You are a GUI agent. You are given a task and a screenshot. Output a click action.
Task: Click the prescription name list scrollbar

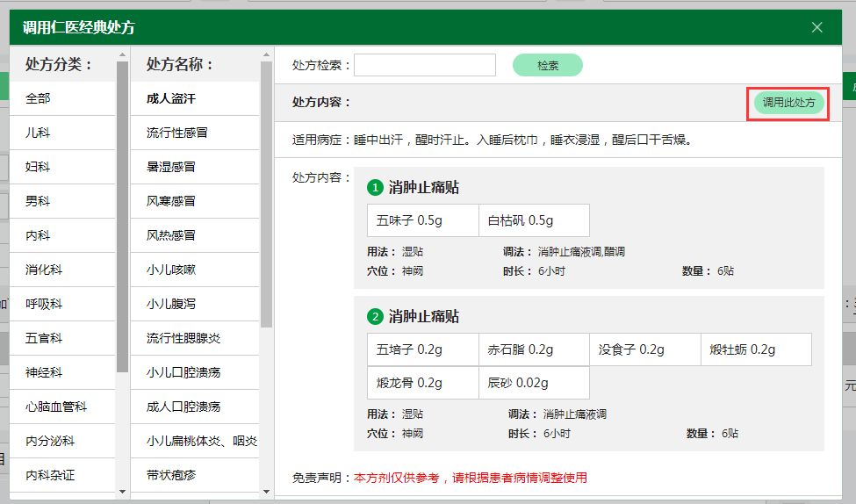click(266, 193)
